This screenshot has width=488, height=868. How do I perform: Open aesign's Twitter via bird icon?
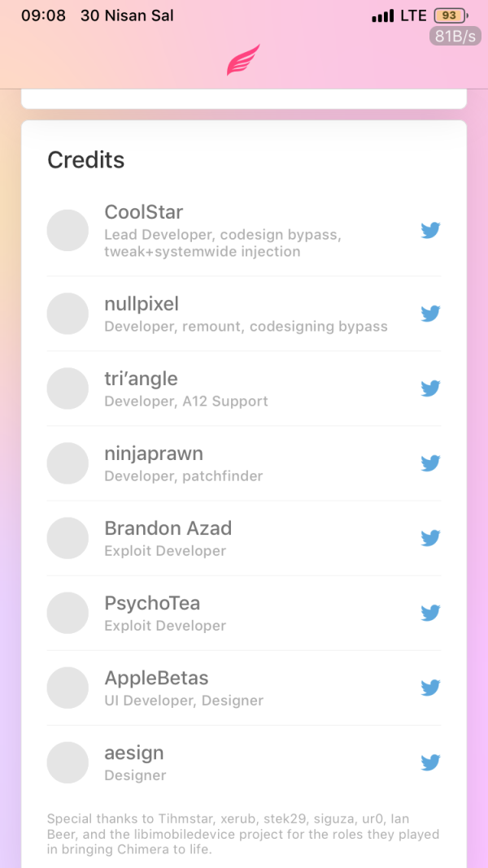point(430,762)
